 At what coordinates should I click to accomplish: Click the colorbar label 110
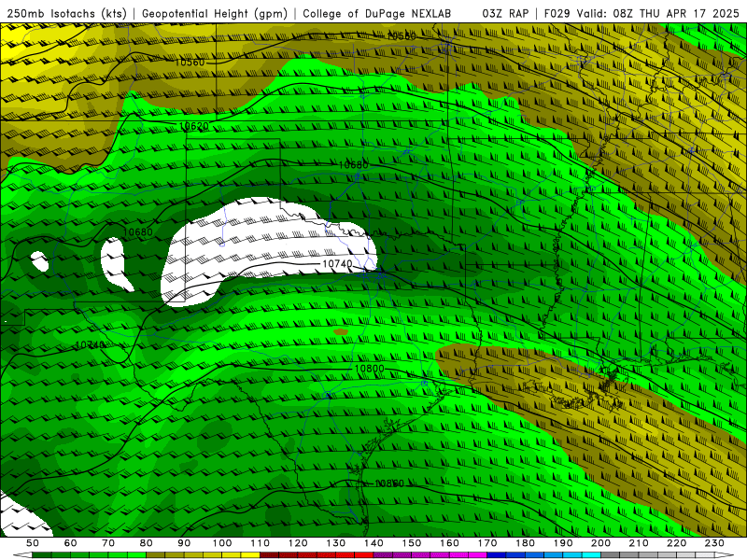(260, 543)
